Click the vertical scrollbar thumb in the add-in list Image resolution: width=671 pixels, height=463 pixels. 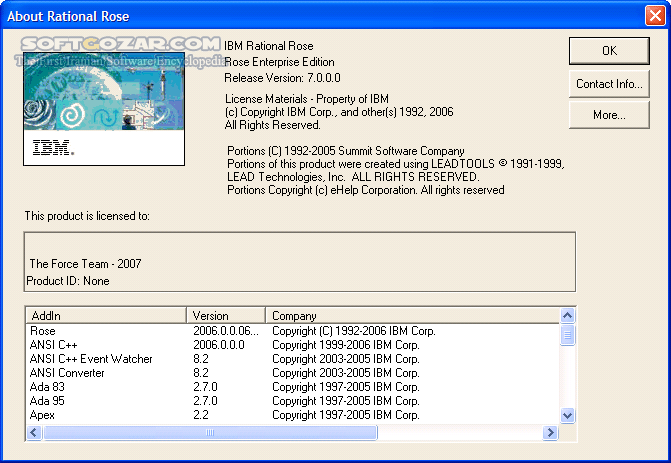567,335
